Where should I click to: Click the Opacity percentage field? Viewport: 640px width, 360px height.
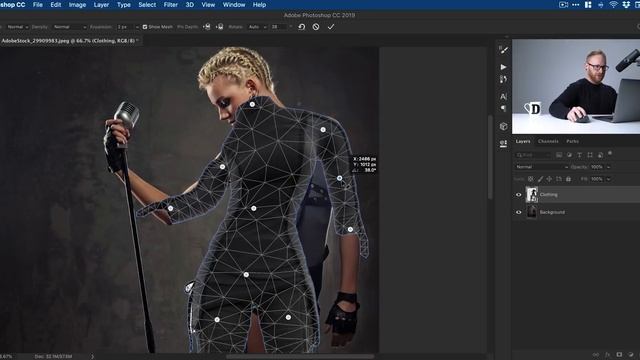coord(597,167)
